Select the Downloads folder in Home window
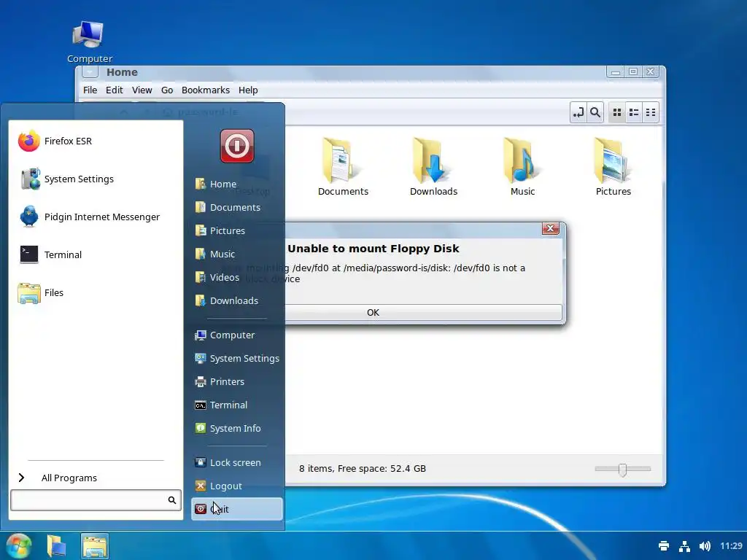This screenshot has height=560, width=747. (x=433, y=167)
